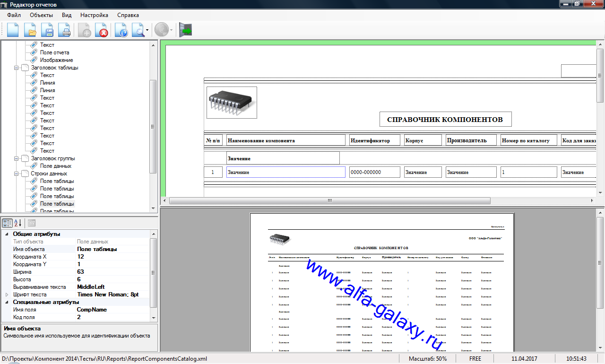Exit via the door with green arrow icon
Image resolution: width=605 pixels, height=364 pixels.
click(186, 31)
